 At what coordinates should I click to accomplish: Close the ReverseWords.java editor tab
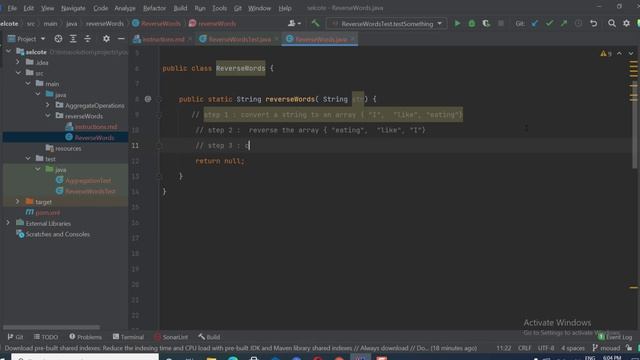[353, 39]
